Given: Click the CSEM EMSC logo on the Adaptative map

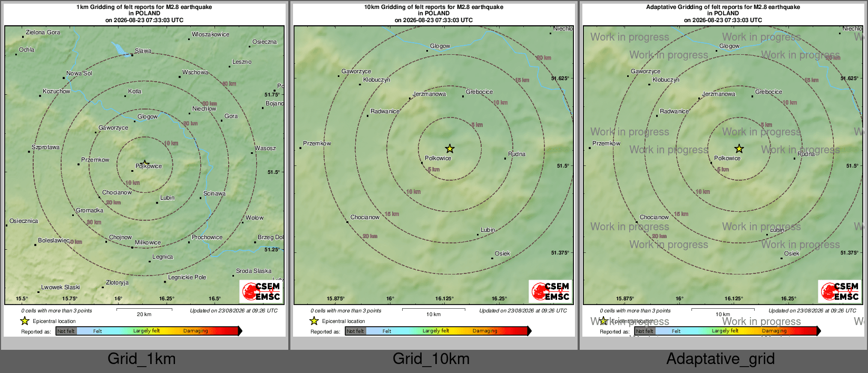Looking at the screenshot, I should 840,291.
